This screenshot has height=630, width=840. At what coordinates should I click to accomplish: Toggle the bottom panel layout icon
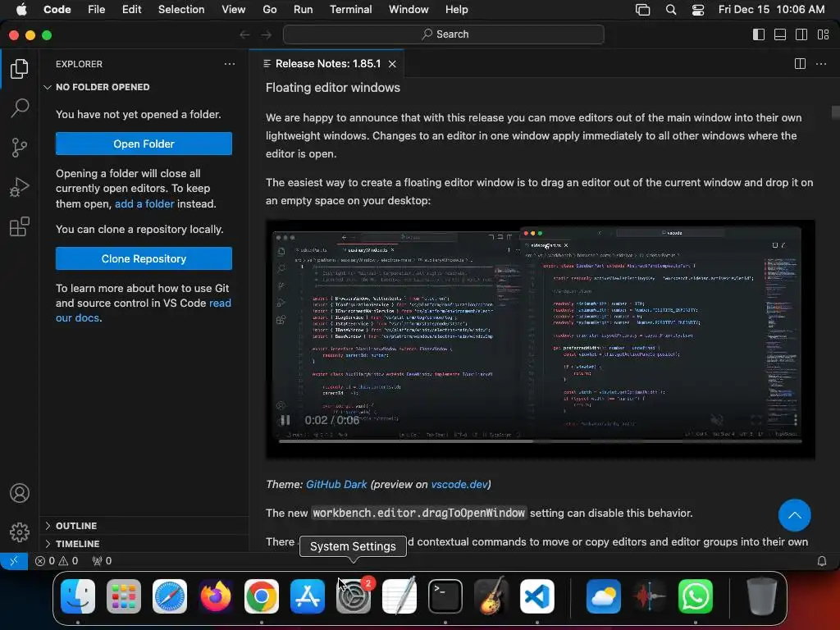pos(780,34)
